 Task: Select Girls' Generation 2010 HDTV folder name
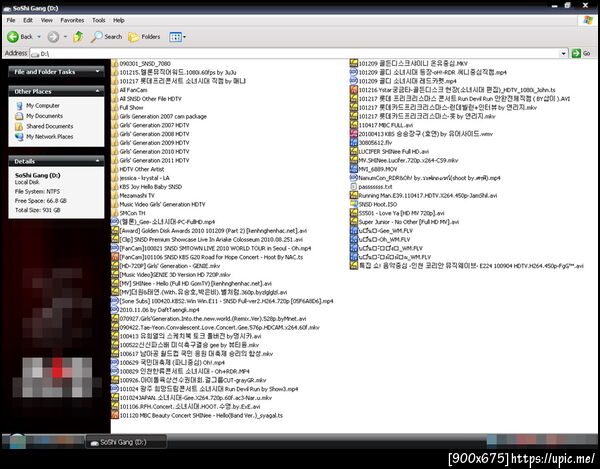pos(154,151)
